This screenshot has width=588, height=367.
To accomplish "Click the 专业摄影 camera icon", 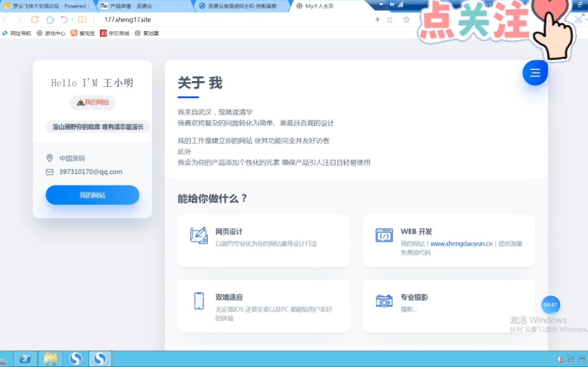I will tap(384, 299).
